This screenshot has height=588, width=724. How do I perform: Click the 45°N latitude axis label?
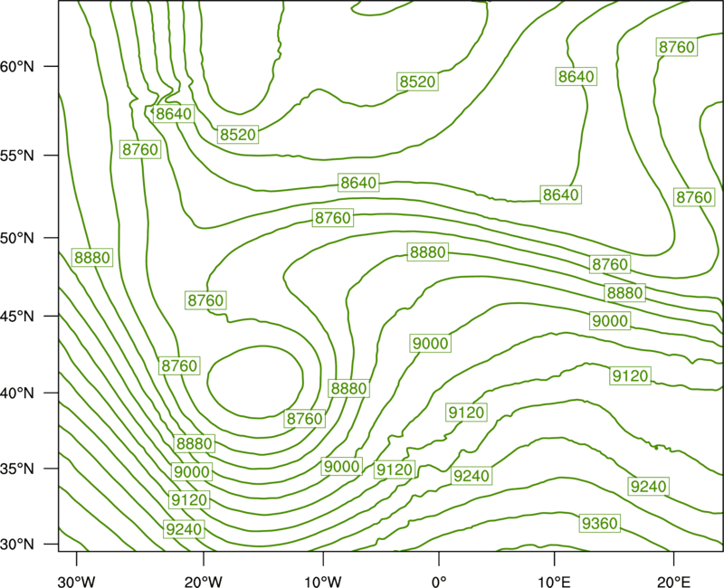[17, 316]
